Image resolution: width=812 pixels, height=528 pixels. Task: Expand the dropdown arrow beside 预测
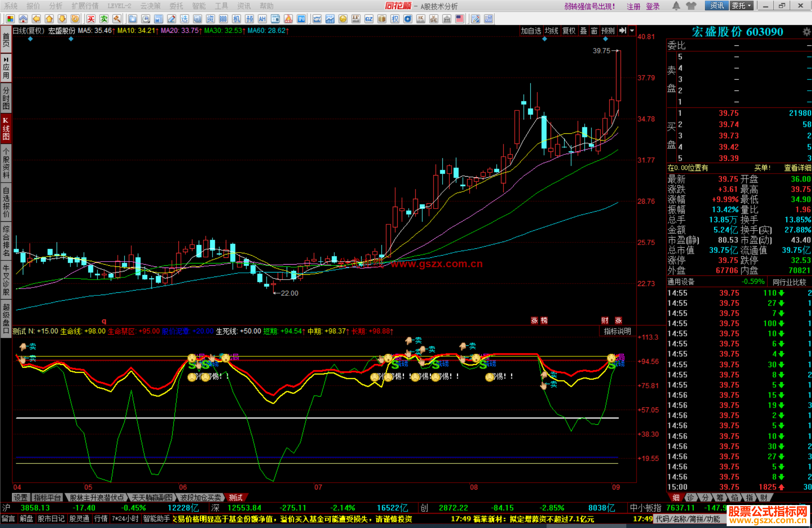point(632,31)
